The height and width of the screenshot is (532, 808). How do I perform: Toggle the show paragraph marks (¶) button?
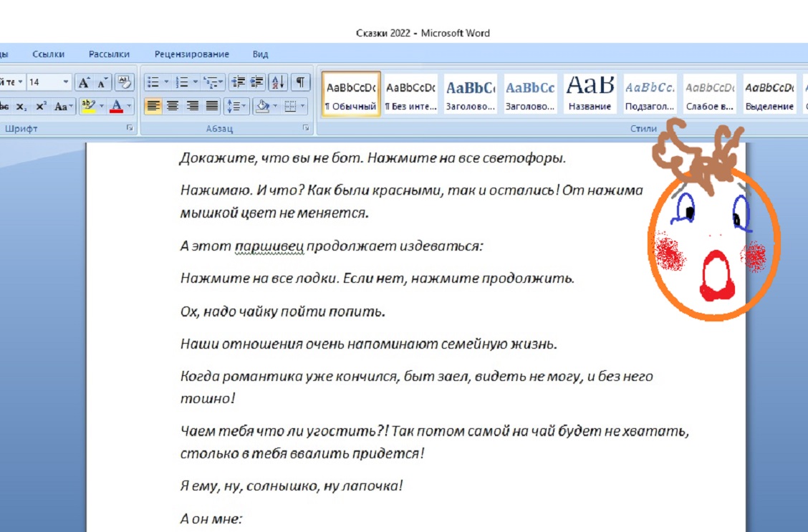tap(300, 82)
